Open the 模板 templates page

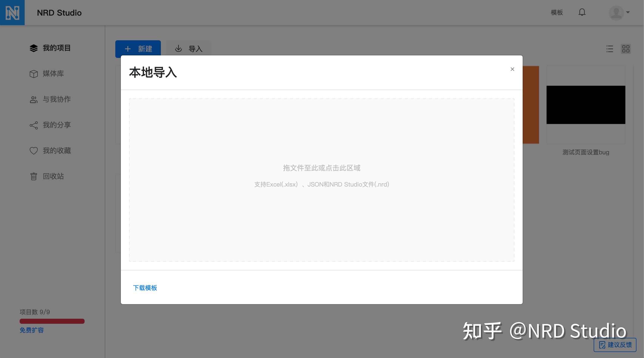(x=556, y=12)
